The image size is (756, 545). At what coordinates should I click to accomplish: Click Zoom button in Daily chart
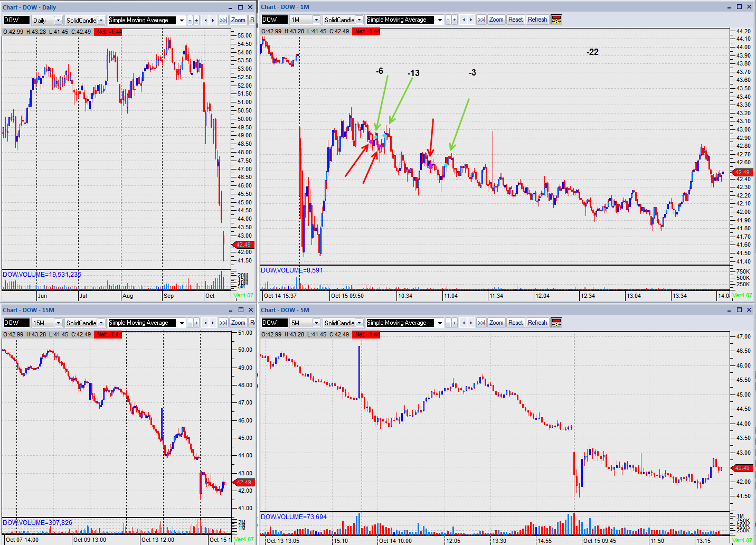point(238,20)
